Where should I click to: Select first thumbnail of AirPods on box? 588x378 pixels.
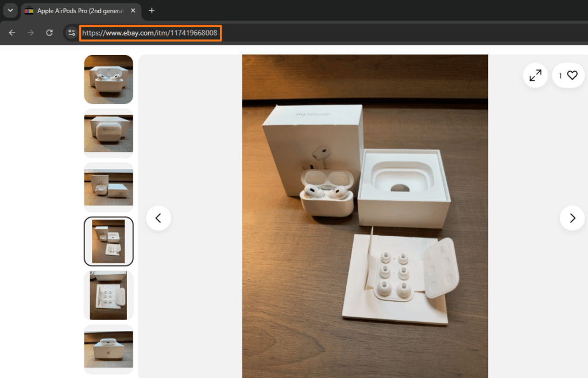pos(109,79)
